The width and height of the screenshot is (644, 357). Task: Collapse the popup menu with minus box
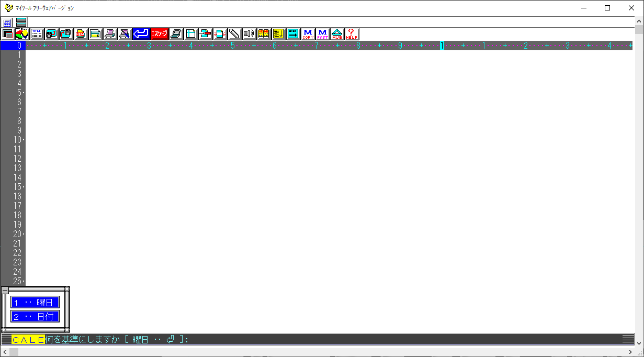[5, 290]
